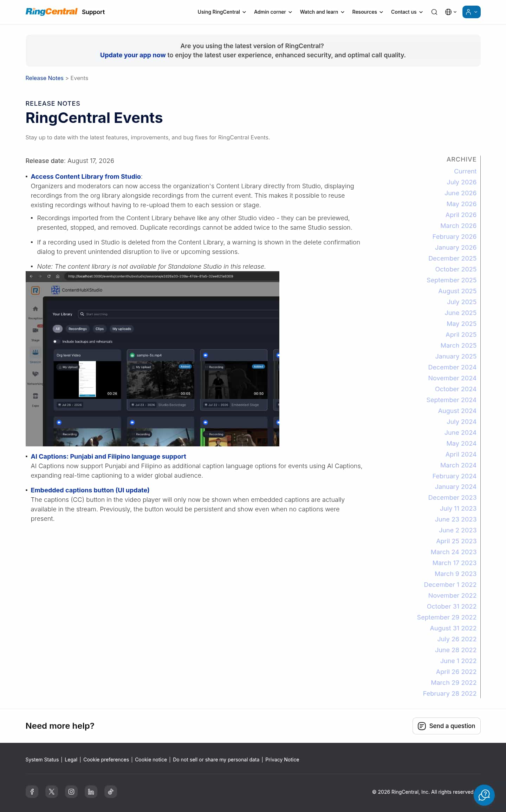The image size is (506, 812).
Task: Click the Expo booth icon in screenshot sidebar
Action: (x=35, y=396)
